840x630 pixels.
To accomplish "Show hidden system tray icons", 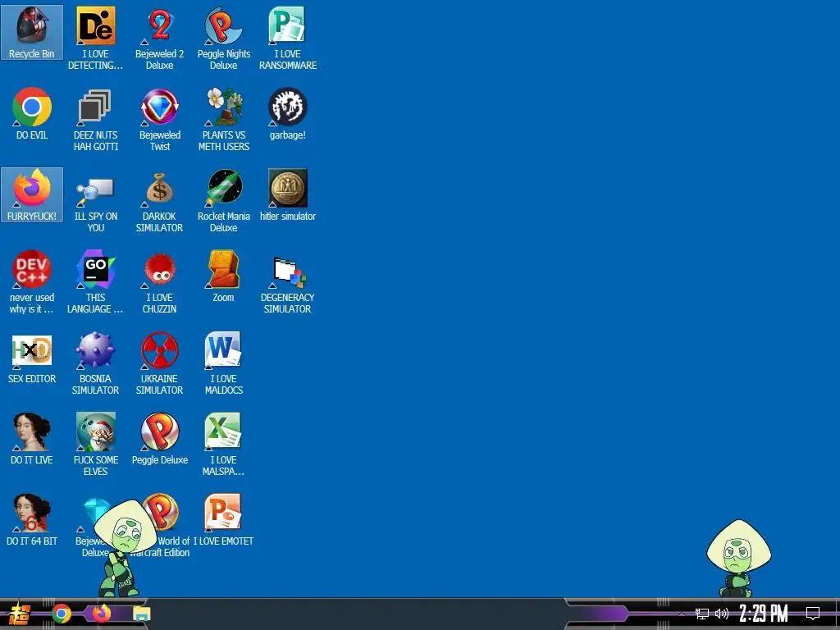I will tap(682, 614).
